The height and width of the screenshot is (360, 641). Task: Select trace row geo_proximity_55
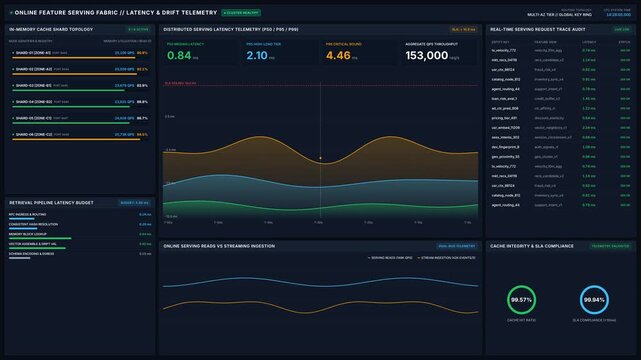(x=560, y=157)
